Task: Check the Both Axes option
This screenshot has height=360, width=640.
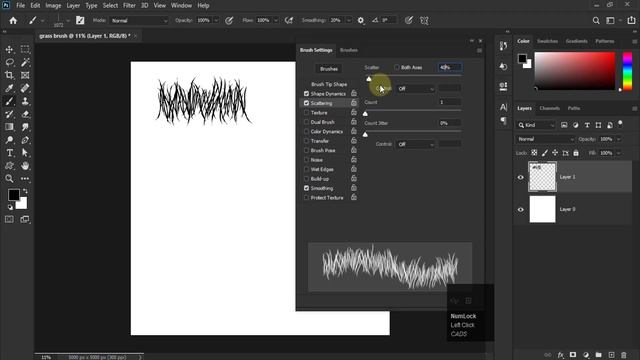Action: 396,67
